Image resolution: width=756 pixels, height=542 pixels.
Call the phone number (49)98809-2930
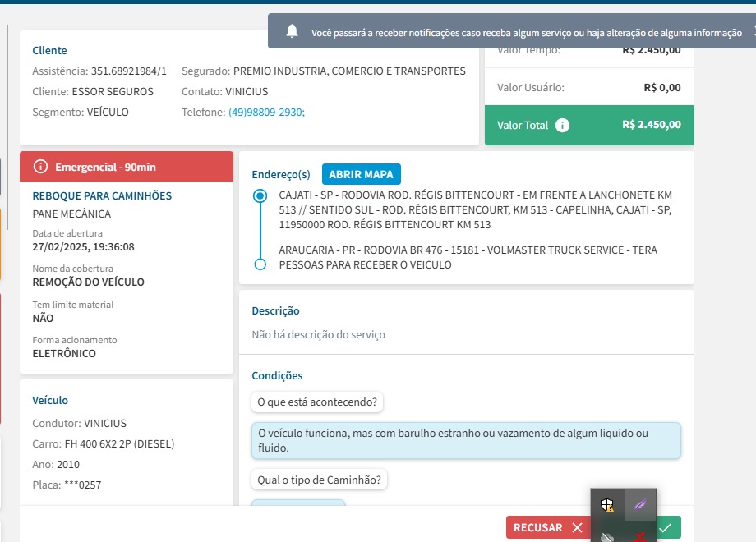(x=266, y=113)
